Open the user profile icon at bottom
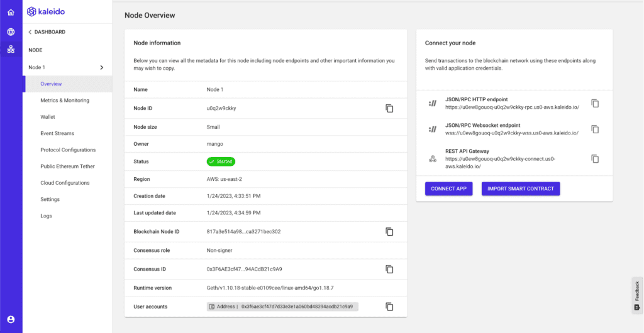The width and height of the screenshot is (644, 333). click(x=11, y=319)
